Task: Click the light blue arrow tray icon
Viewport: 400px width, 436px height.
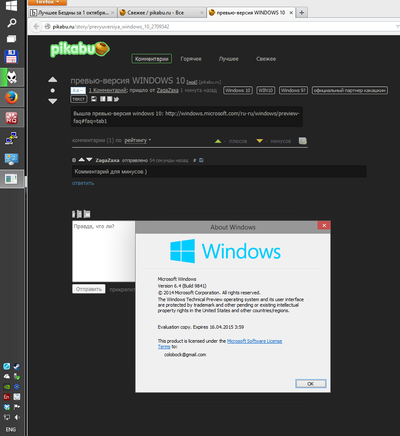Action: tap(7, 367)
